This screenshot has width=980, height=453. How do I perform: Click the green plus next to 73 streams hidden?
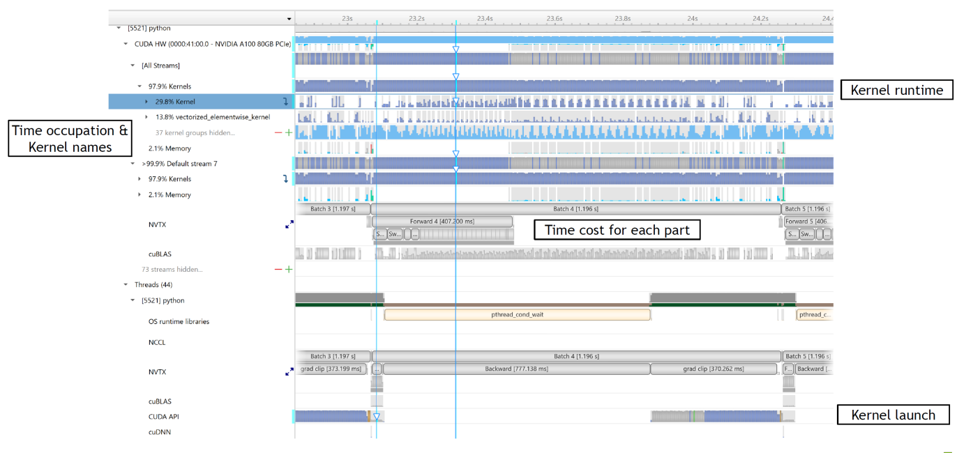pyautogui.click(x=289, y=269)
